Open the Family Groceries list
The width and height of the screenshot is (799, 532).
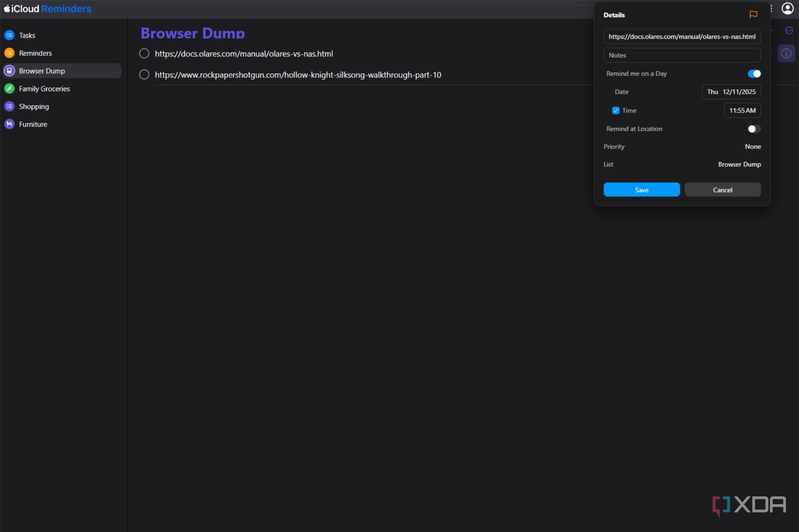62,89
